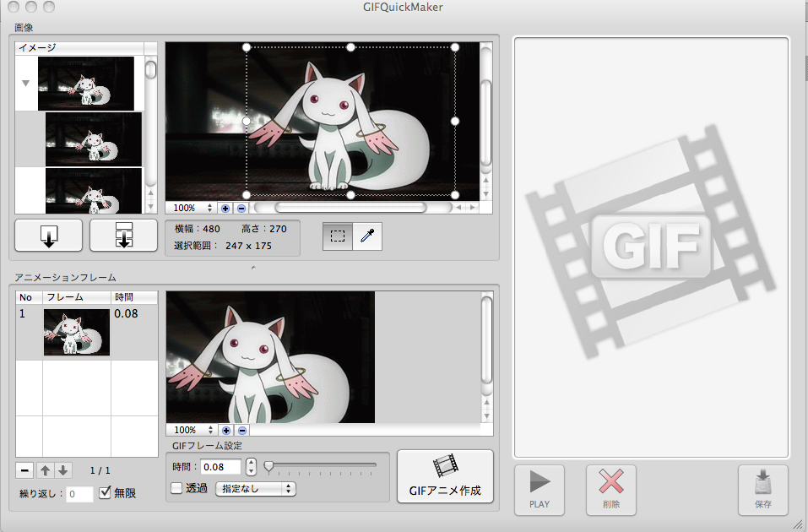The height and width of the screenshot is (532, 808).
Task: Select the rectangular selection tool
Action: point(338,236)
